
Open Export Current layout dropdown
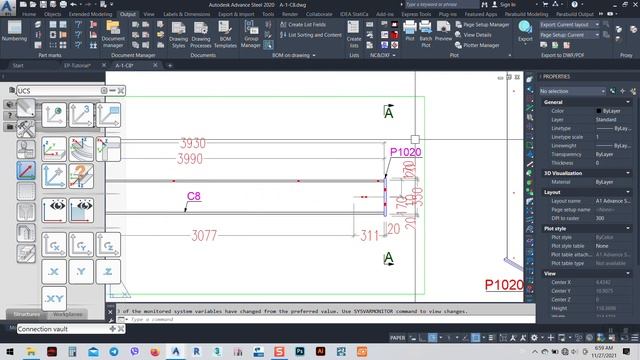click(569, 24)
